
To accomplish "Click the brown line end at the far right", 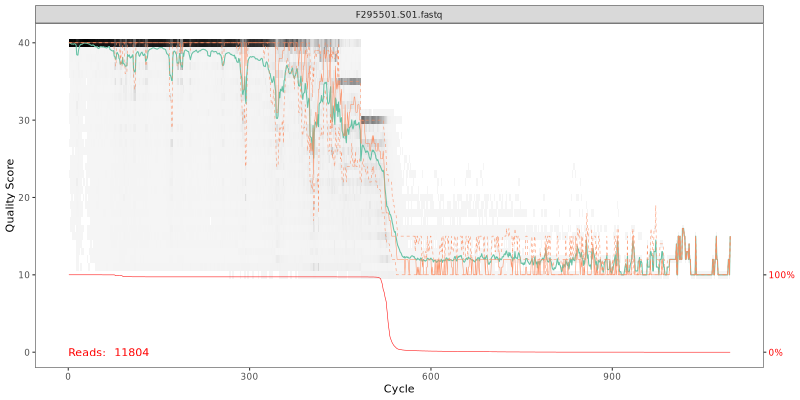I will tap(730, 240).
